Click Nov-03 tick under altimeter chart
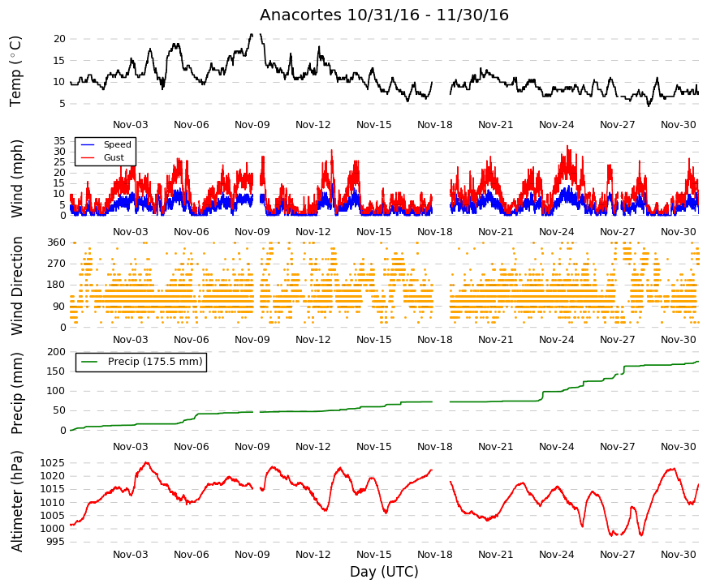Image resolution: width=707 pixels, height=588 pixels. 131,554
